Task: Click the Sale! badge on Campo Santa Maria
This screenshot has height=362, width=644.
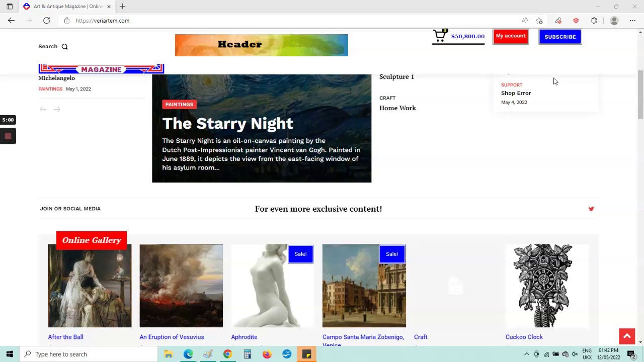Action: tap(392, 254)
